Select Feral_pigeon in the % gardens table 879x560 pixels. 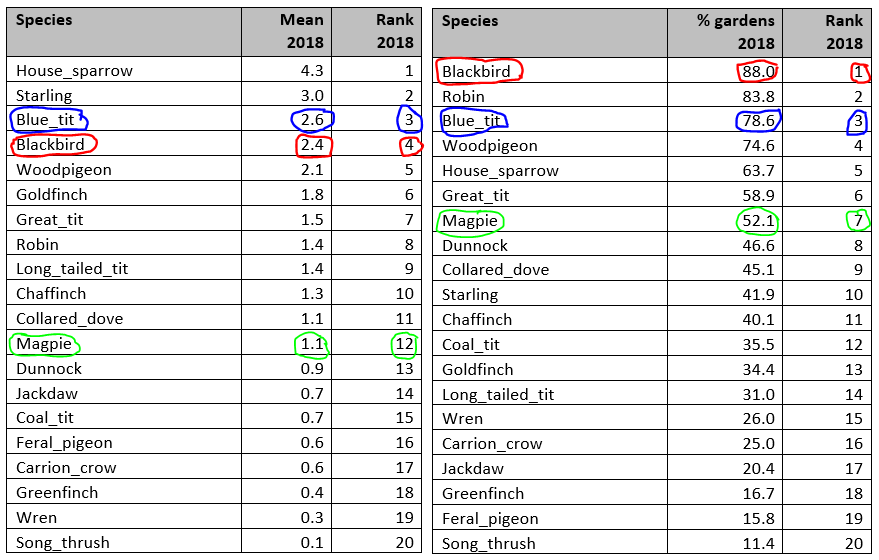(x=490, y=519)
